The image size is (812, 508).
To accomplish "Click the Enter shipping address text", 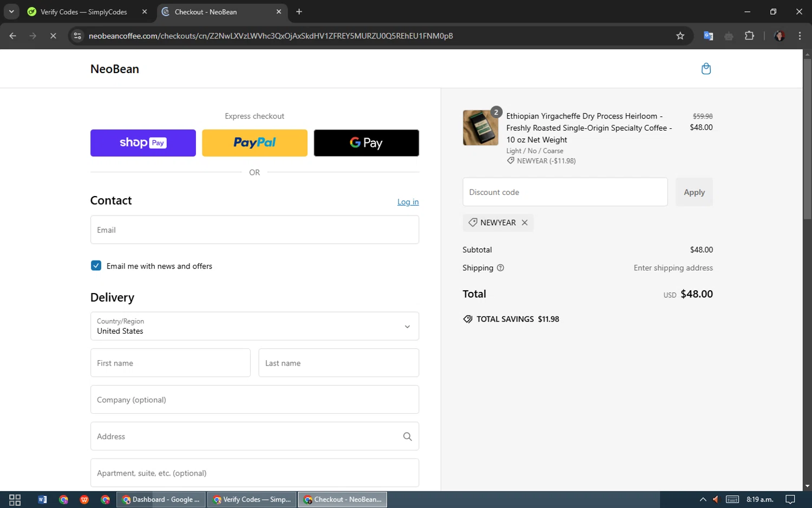I will (673, 268).
